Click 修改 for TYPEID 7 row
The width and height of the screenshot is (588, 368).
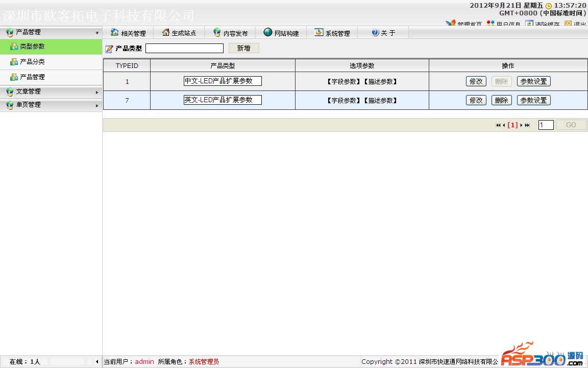coord(476,100)
